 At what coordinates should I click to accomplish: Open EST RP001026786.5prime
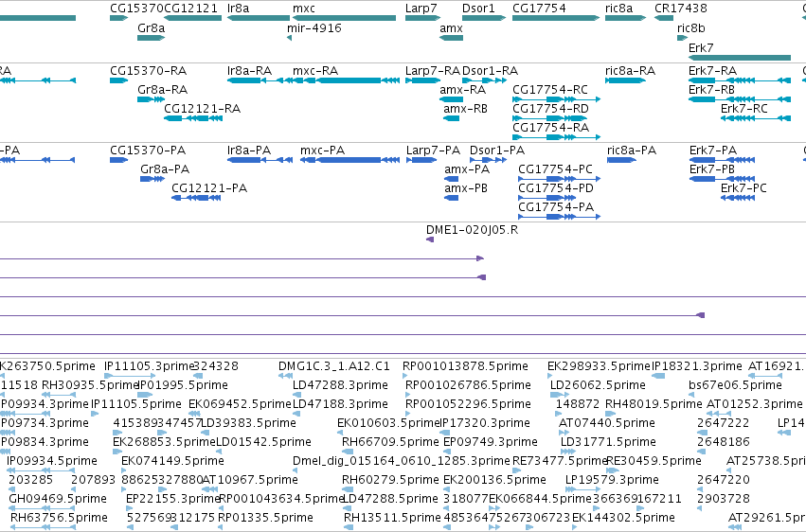coord(468,385)
